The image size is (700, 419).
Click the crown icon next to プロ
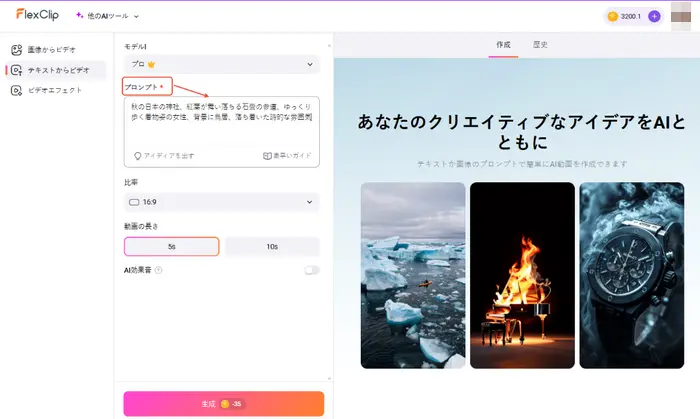(151, 64)
